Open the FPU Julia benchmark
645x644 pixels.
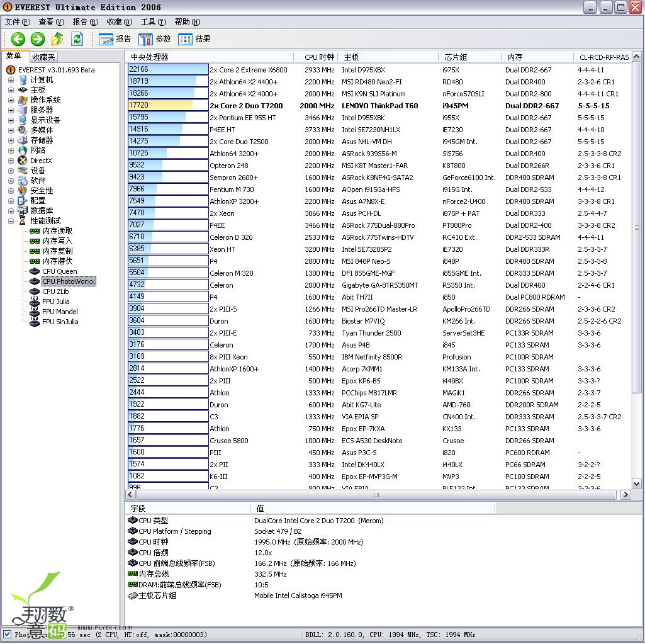pos(55,302)
